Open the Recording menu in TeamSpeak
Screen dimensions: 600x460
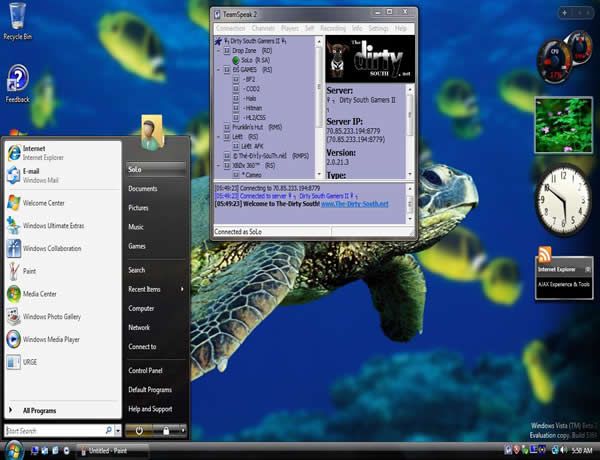pyautogui.click(x=333, y=28)
